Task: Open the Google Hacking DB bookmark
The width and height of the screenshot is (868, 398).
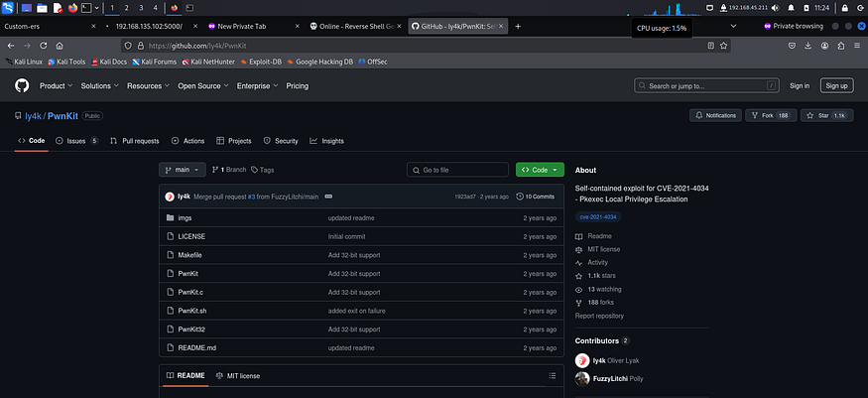Action: [320, 62]
